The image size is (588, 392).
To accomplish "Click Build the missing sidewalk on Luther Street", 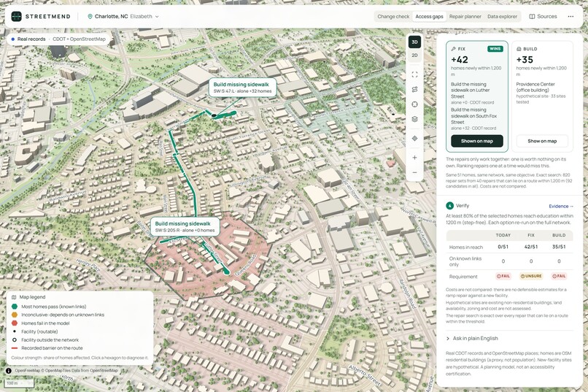I will click(x=471, y=91).
